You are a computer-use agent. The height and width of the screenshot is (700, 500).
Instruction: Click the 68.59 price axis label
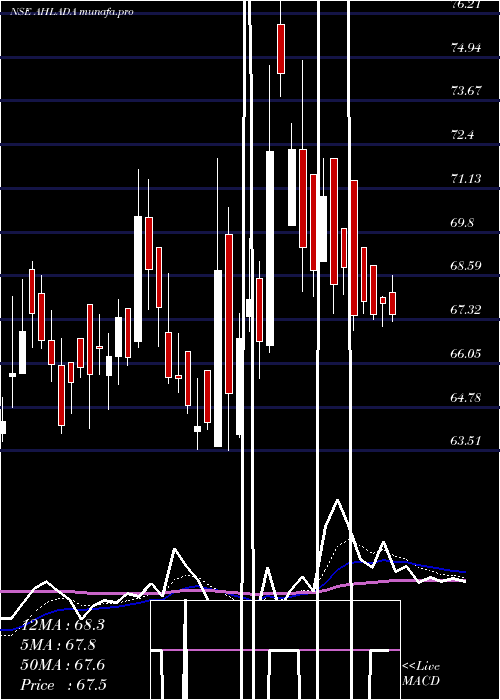(466, 266)
